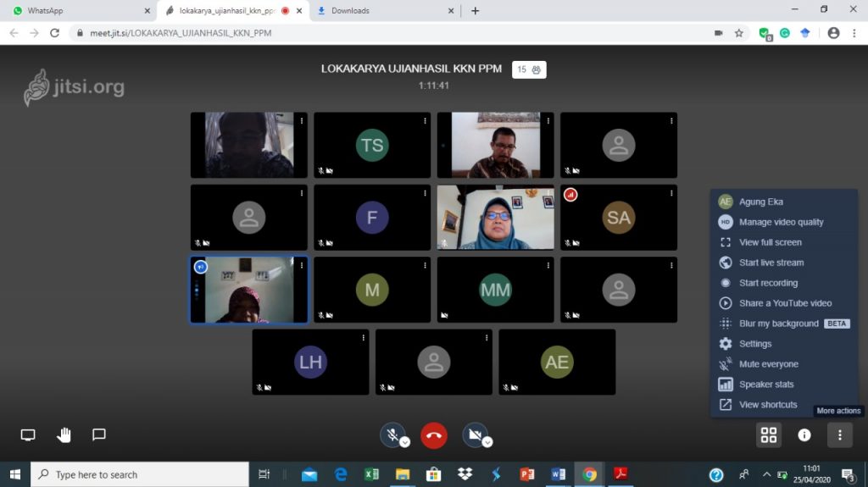The width and height of the screenshot is (868, 487).
Task: Expand the camera options arrow
Action: click(x=487, y=442)
